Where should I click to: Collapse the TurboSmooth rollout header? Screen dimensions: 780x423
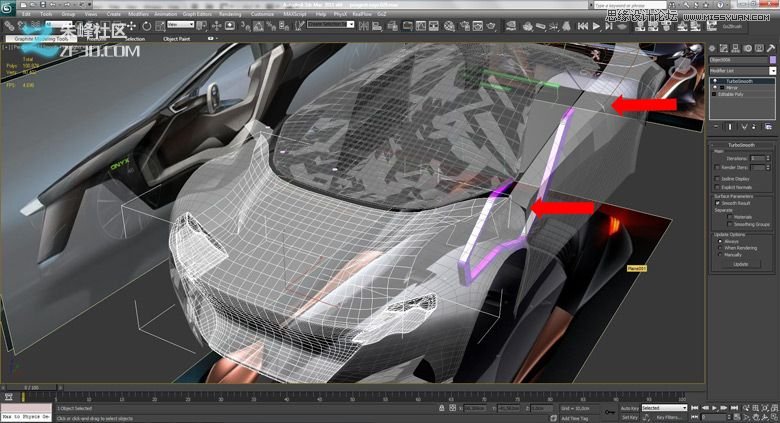pyautogui.click(x=741, y=145)
